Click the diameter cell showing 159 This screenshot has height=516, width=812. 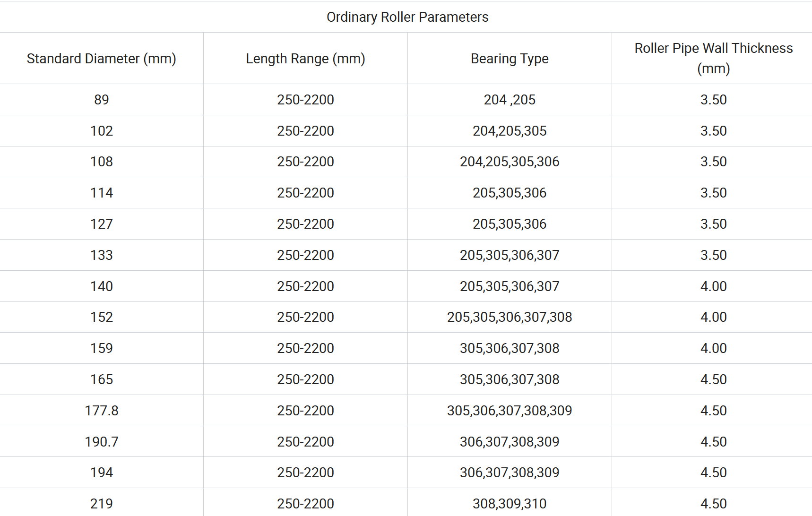coord(102,348)
